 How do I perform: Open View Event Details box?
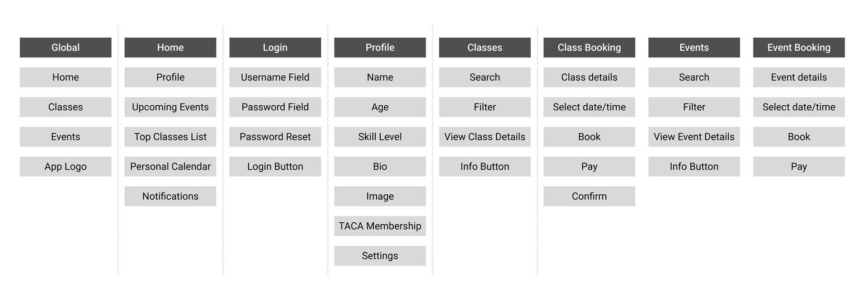coord(694,136)
